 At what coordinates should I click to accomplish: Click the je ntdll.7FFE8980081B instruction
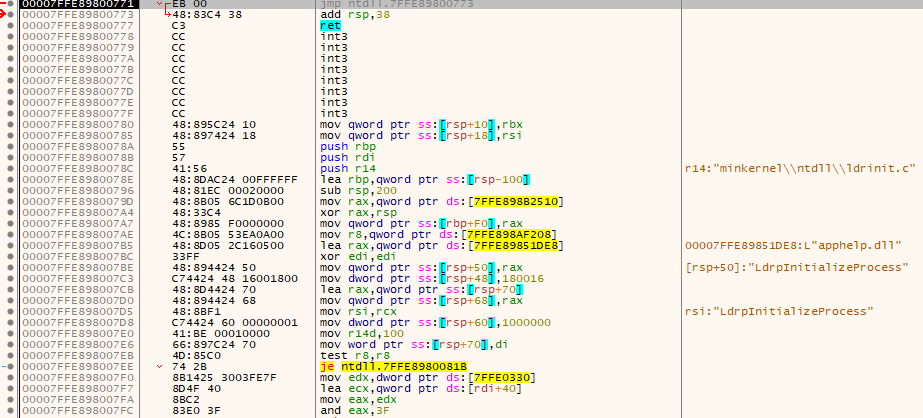393,367
